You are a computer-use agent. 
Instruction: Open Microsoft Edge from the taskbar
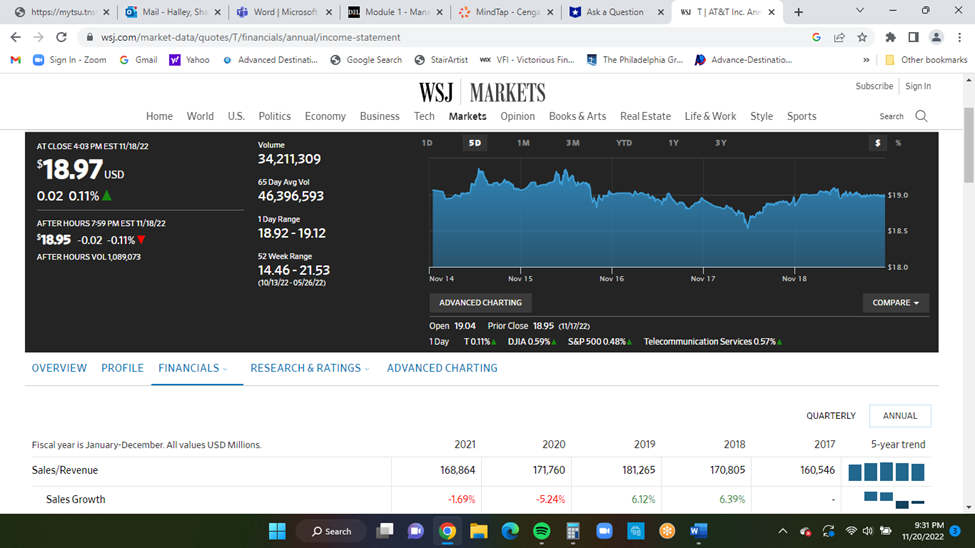(511, 531)
